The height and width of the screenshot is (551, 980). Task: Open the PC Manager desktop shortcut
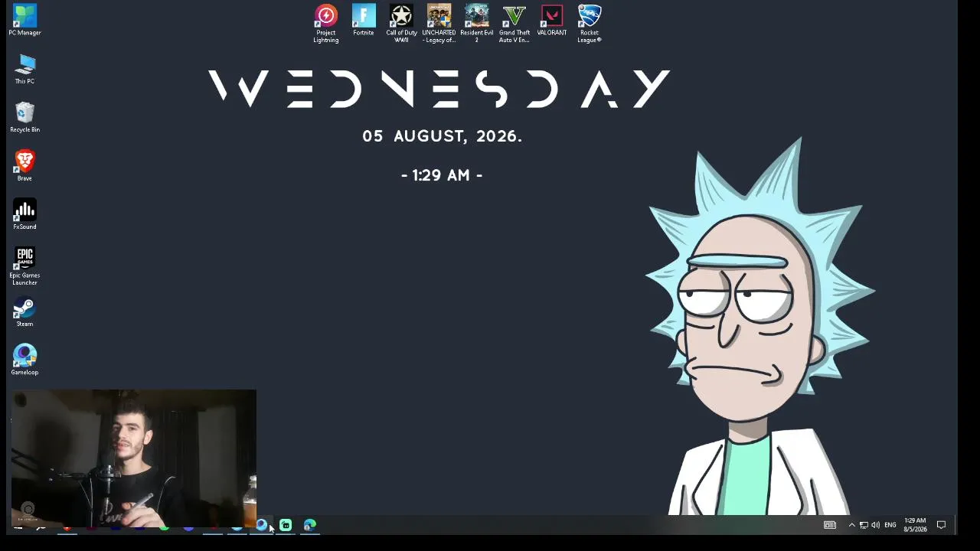point(24,20)
